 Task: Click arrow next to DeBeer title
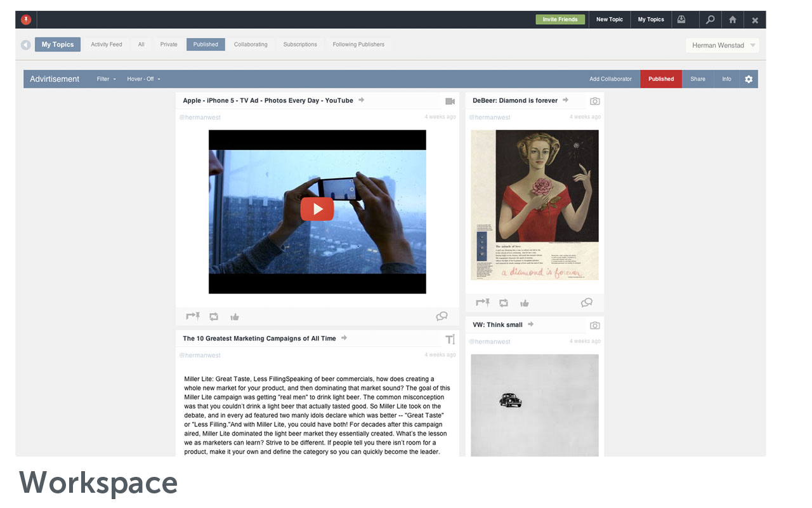pyautogui.click(x=565, y=100)
